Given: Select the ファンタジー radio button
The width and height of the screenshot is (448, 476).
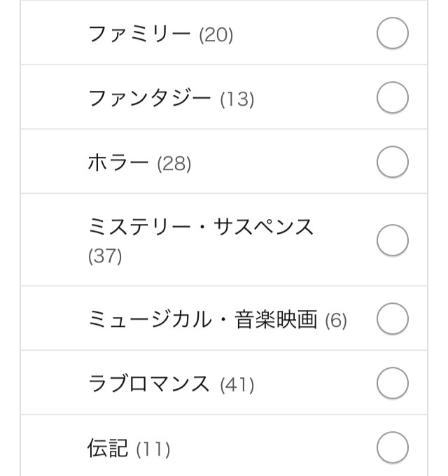Looking at the screenshot, I should 392,97.
